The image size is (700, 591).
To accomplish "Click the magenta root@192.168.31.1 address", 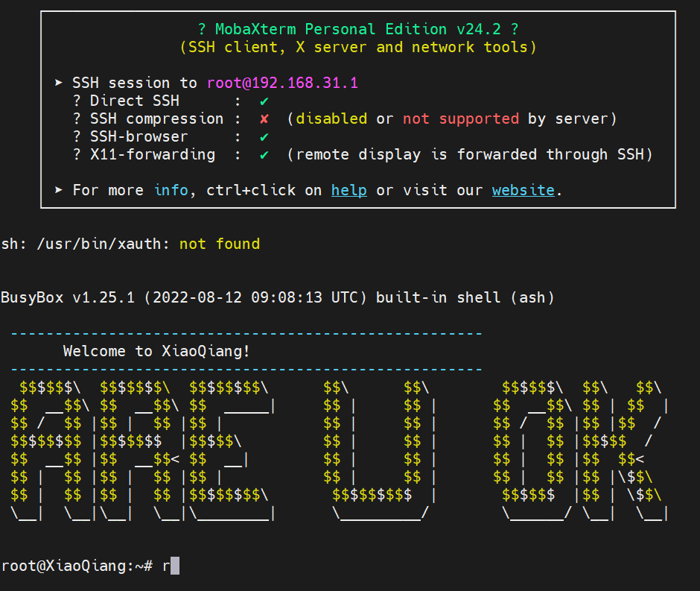I will pos(282,83).
